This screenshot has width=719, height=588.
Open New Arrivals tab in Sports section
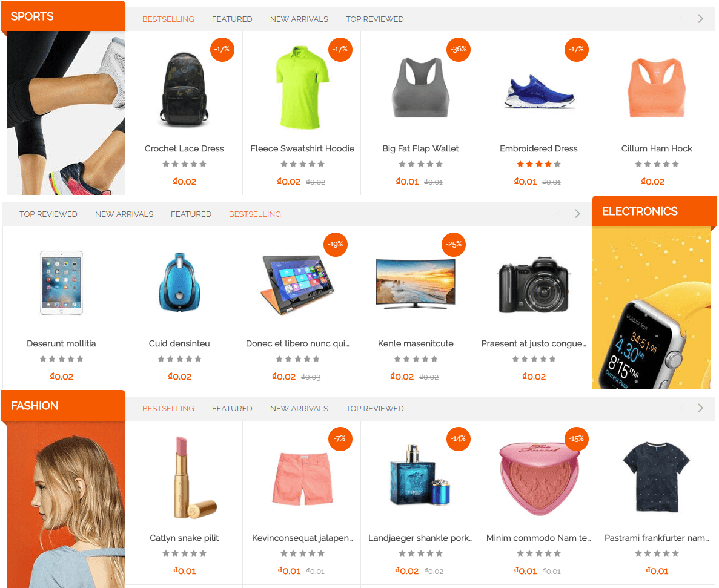299,19
